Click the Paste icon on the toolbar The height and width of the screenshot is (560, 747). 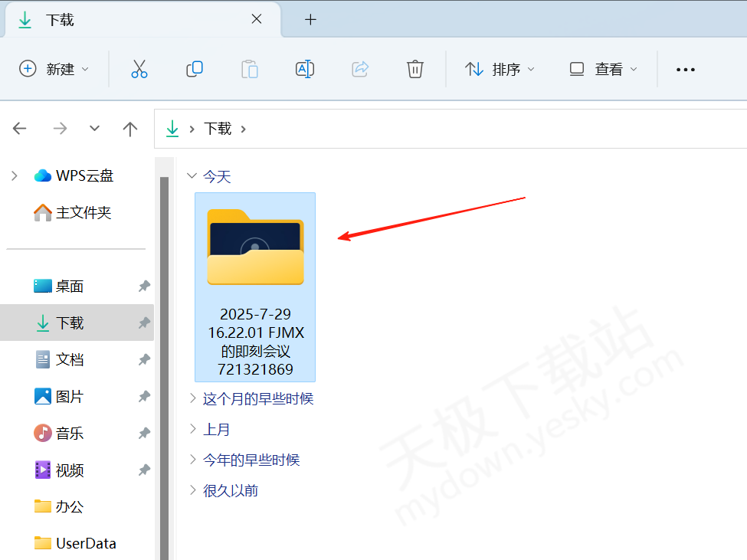250,69
